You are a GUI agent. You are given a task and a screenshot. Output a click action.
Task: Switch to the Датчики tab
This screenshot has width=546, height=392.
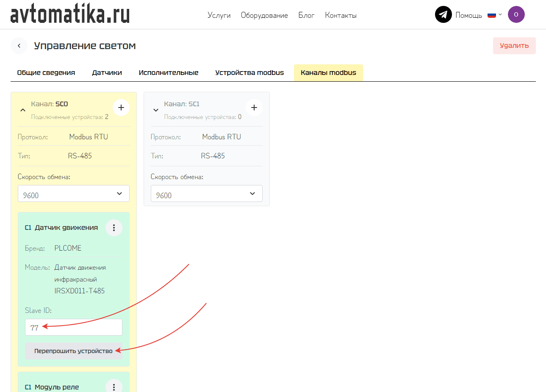(107, 73)
